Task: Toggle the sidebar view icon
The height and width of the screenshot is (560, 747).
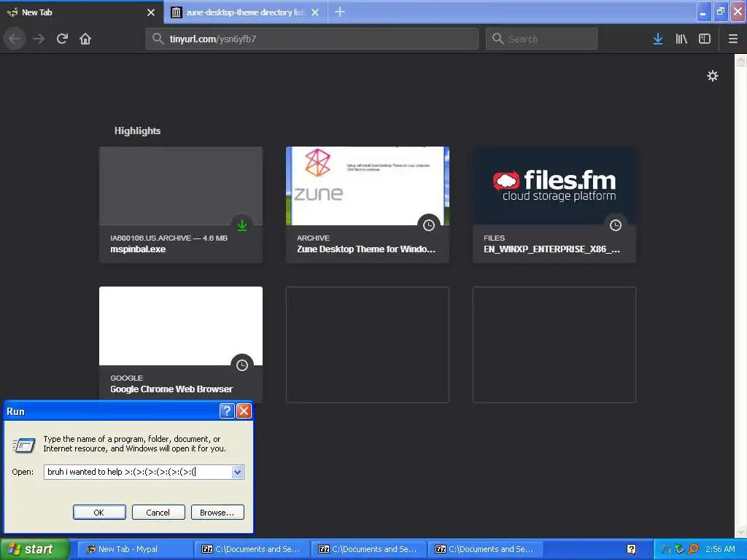Action: click(705, 39)
